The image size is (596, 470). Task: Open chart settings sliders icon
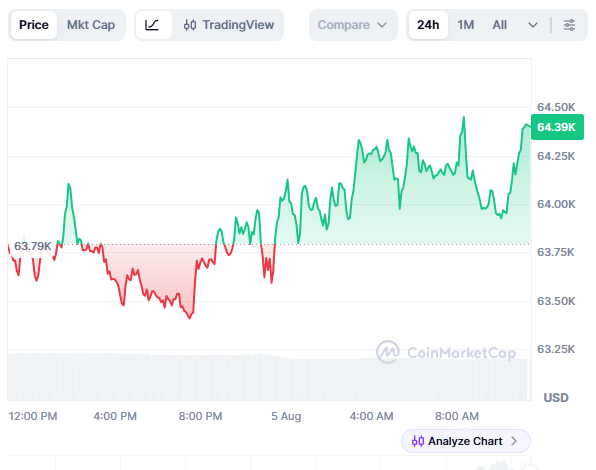click(569, 25)
